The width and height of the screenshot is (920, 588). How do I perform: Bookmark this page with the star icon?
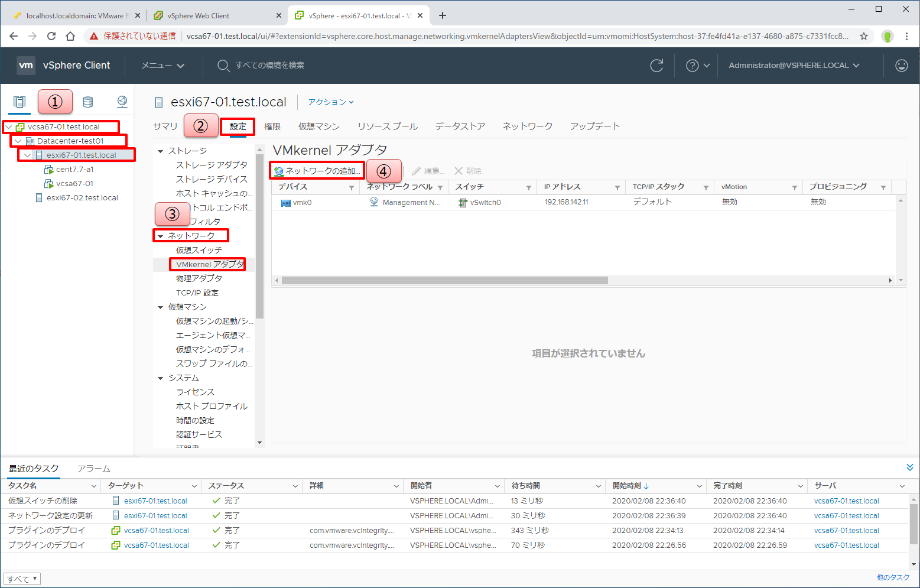click(x=864, y=36)
